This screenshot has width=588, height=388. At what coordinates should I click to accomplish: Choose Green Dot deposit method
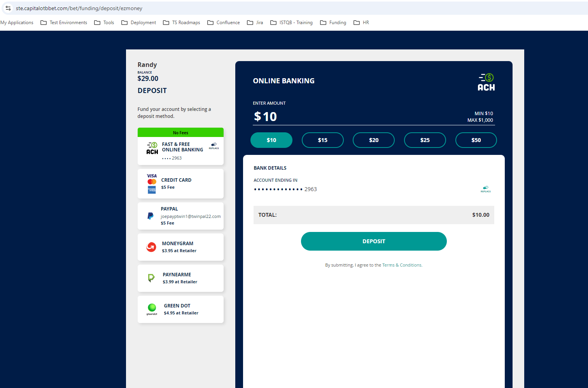(x=180, y=309)
